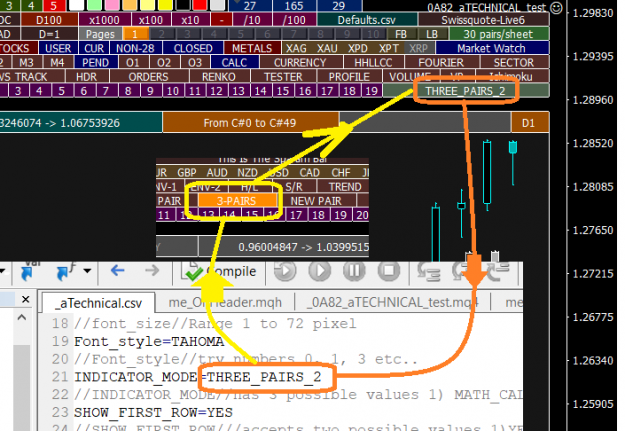Click the INDICATOR_MODE=THREE_PAIRS_2 code line
Image resolution: width=625 pixels, height=431 pixels.
(198, 377)
